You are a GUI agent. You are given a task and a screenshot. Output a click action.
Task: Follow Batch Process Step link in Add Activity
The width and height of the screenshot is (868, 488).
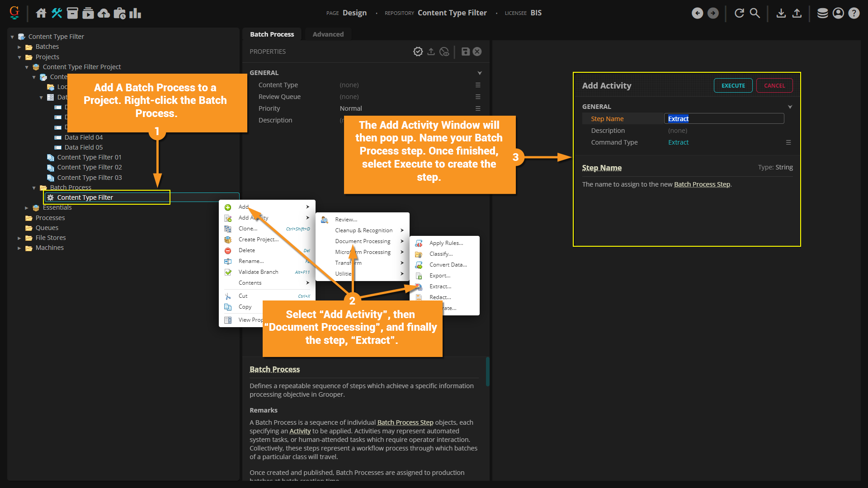tap(702, 184)
